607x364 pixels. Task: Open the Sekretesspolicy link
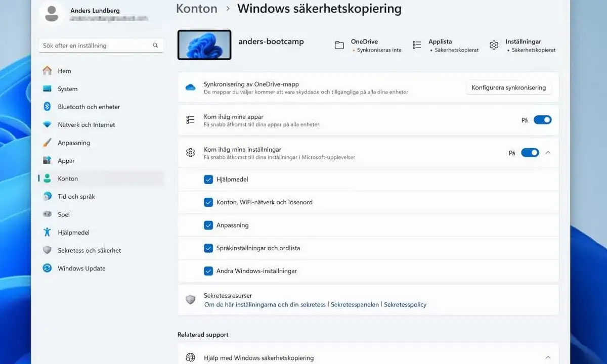405,304
